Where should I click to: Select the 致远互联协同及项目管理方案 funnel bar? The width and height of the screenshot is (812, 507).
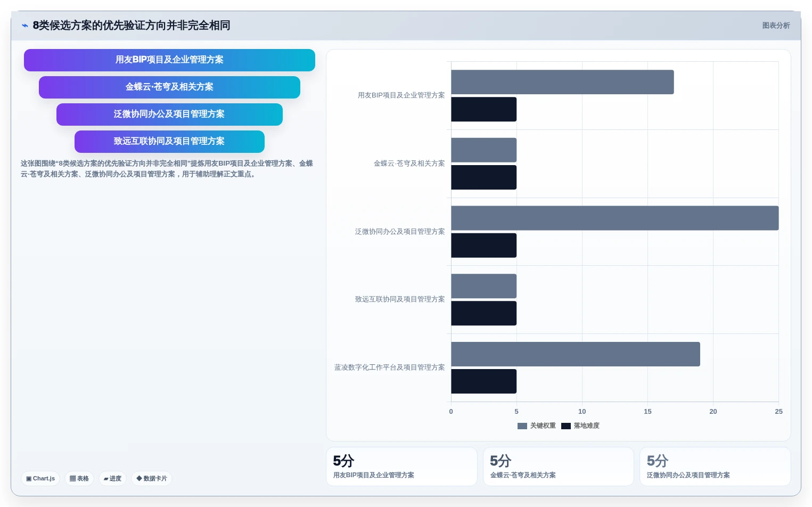click(169, 142)
